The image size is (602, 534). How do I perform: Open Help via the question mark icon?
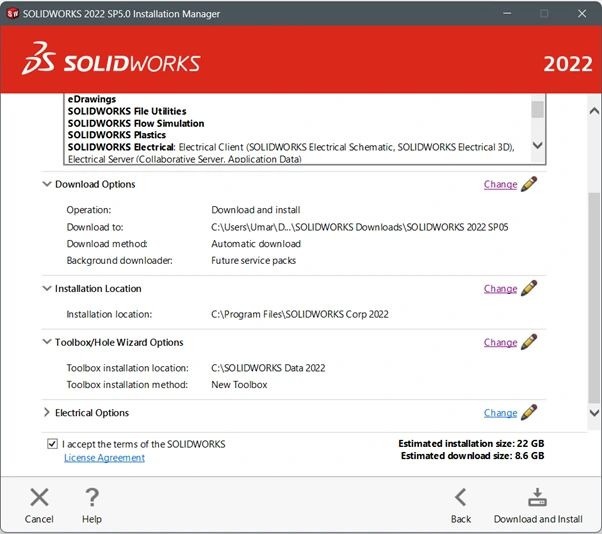click(92, 497)
